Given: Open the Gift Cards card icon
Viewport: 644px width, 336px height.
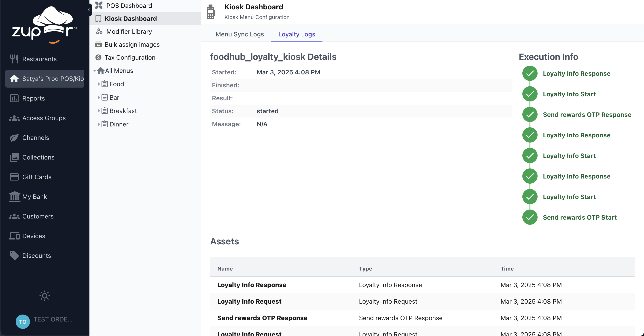Looking at the screenshot, I should [14, 177].
